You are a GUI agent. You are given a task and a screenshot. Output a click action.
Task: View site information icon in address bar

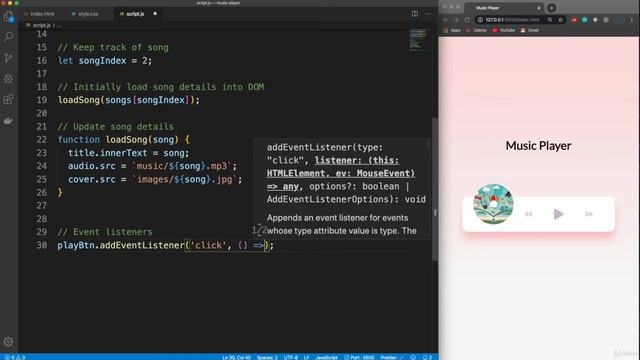click(480, 20)
